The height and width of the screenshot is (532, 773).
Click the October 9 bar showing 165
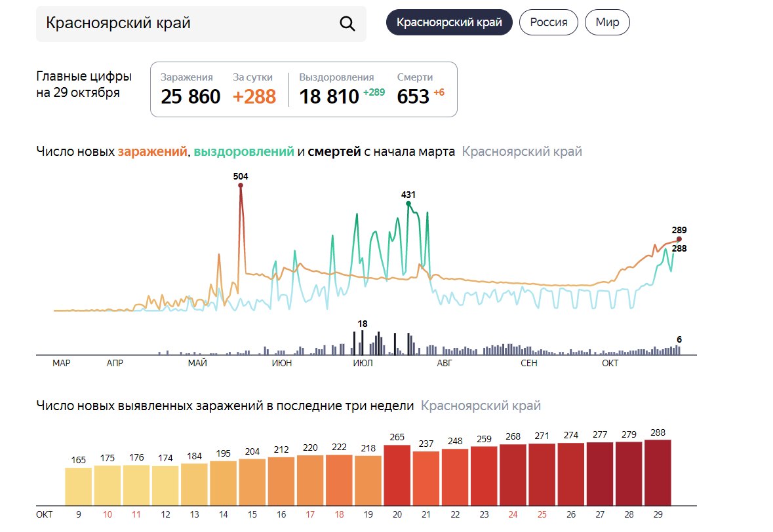79,485
